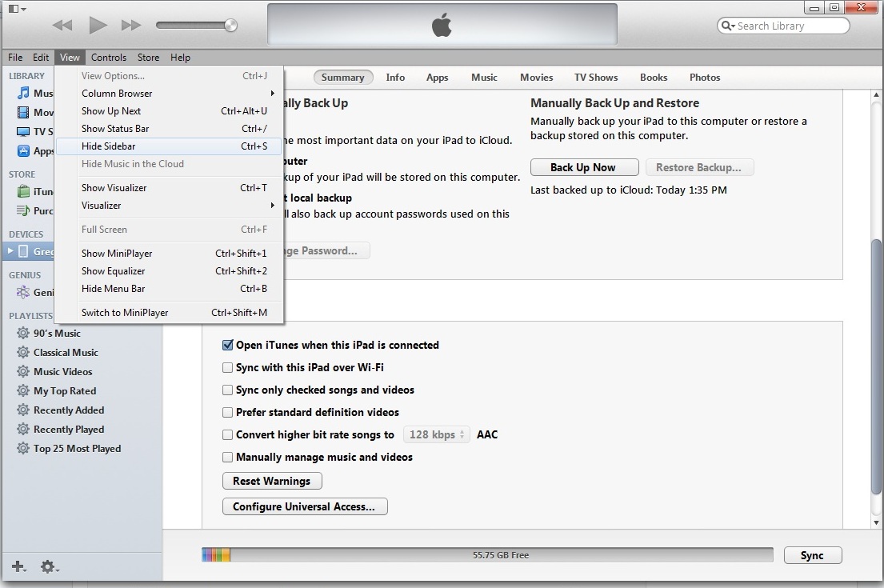Image resolution: width=884 pixels, height=588 pixels.
Task: Click the Restore Backup button
Action: (x=699, y=167)
